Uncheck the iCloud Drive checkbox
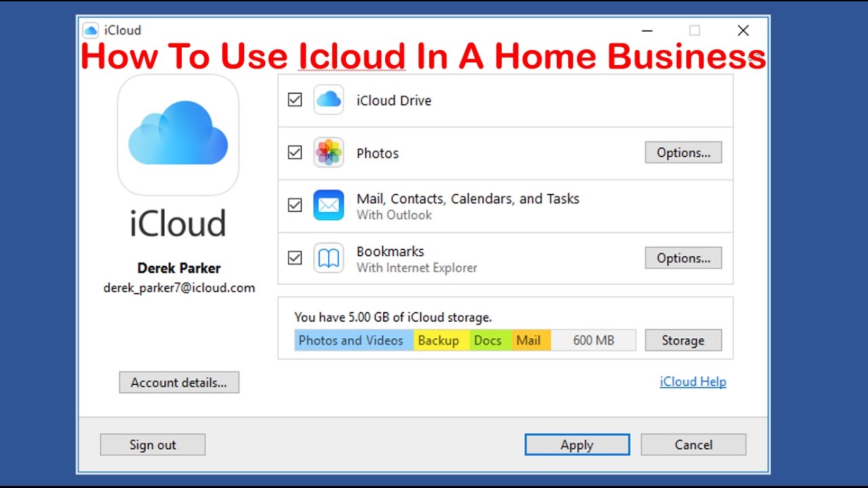The height and width of the screenshot is (488, 868). (x=295, y=100)
